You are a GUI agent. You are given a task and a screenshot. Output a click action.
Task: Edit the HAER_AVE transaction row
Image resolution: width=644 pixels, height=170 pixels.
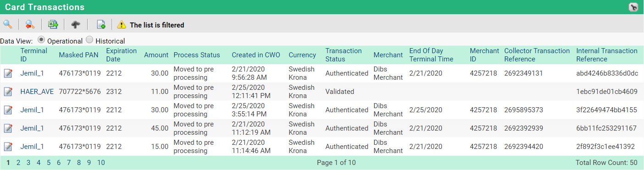pos(8,92)
